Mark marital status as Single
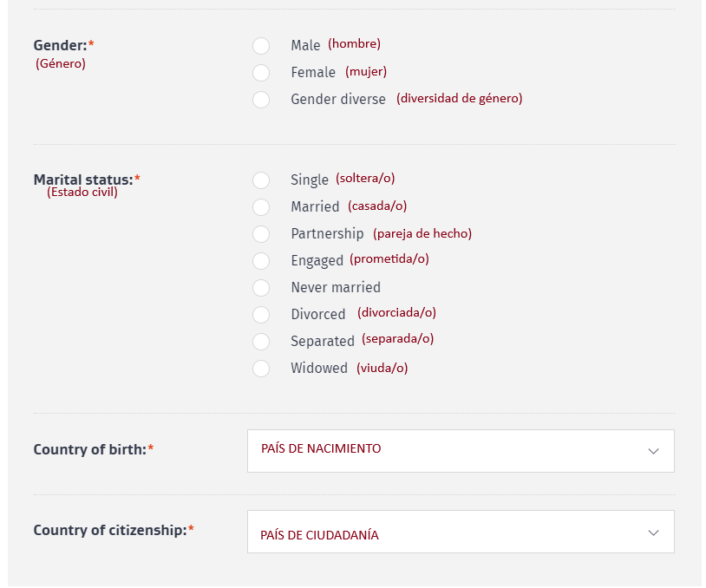 [261, 180]
